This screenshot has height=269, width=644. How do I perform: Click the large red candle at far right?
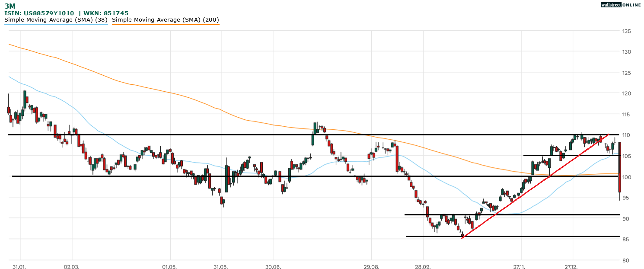coord(620,167)
